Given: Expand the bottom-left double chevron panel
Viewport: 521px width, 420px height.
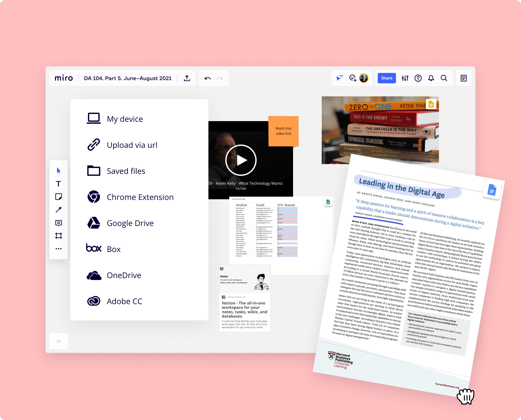Looking at the screenshot, I should [59, 341].
